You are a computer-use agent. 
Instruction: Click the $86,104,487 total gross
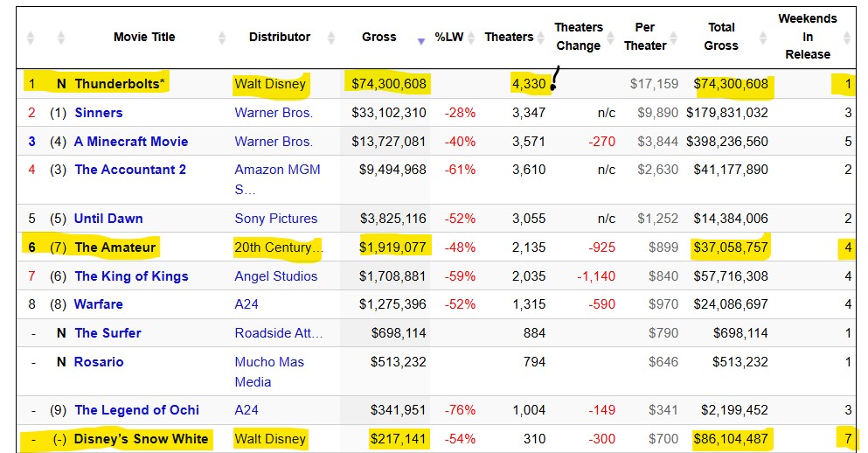731,439
